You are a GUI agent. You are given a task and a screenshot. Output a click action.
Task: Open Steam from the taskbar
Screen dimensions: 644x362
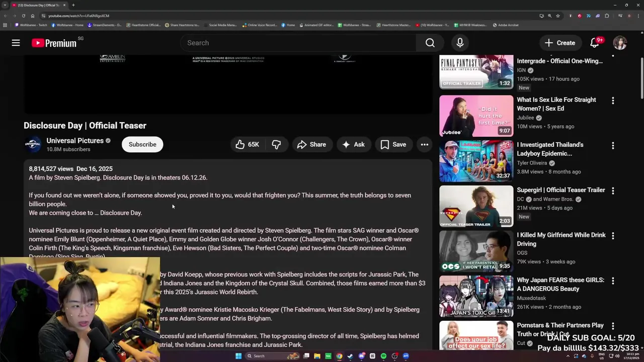pos(350,356)
